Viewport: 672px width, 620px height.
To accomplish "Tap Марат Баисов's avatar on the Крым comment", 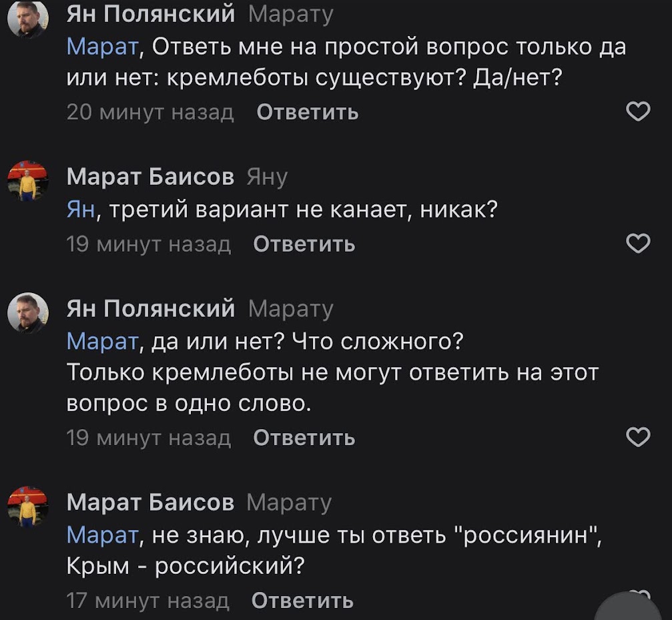I will tap(27, 506).
